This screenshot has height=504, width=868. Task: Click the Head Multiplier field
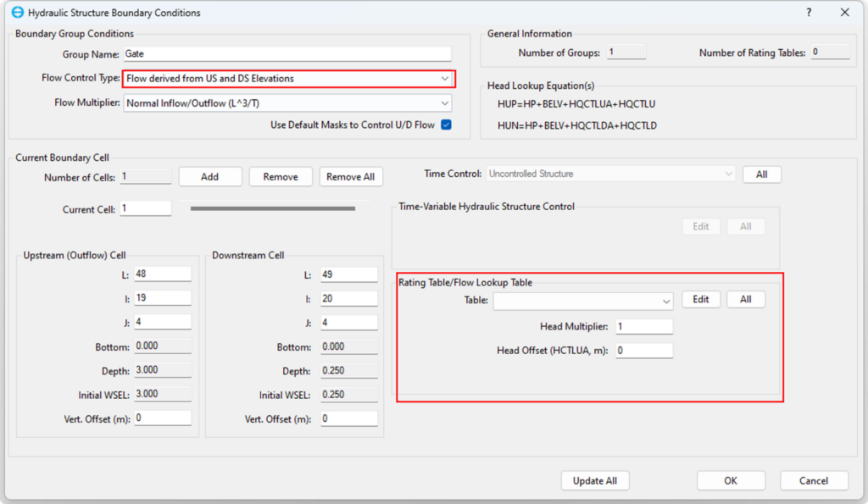point(644,326)
